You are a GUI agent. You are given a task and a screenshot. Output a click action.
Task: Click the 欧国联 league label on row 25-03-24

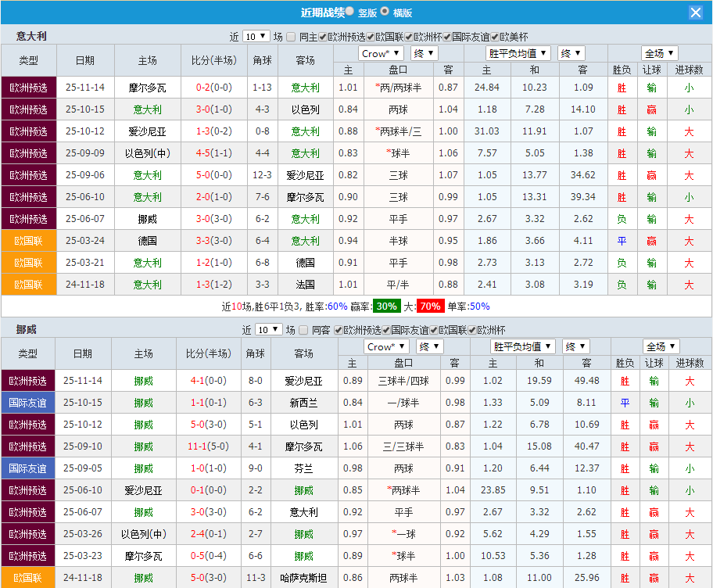click(x=28, y=242)
